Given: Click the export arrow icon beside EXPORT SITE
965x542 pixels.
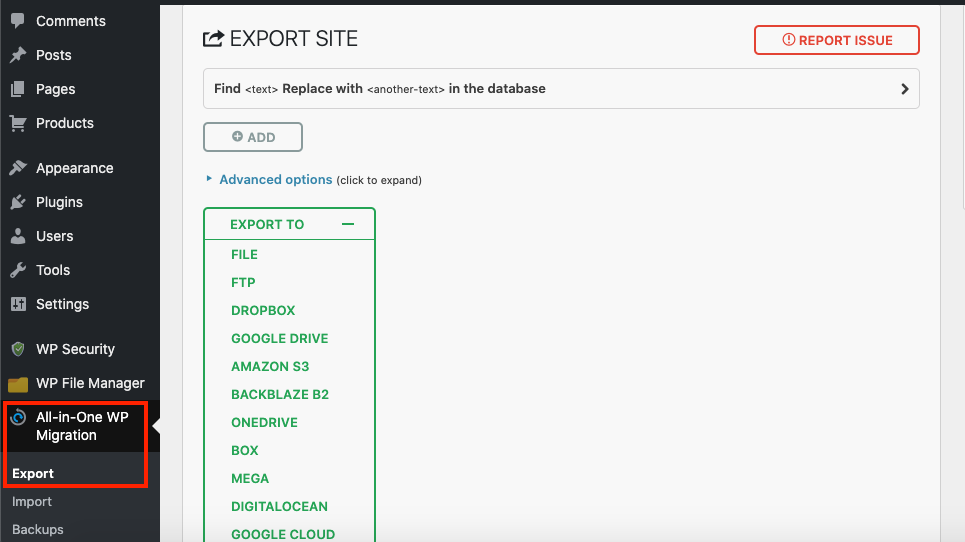Looking at the screenshot, I should 213,39.
